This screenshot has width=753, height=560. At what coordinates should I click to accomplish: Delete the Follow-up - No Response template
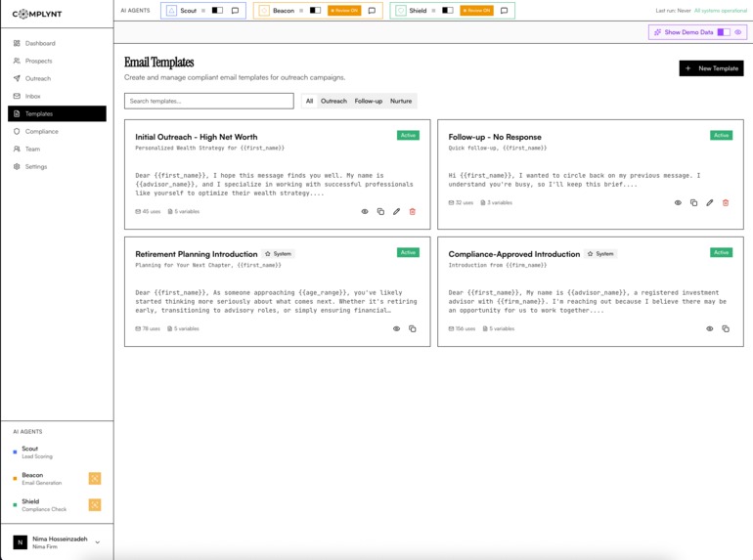tap(726, 203)
